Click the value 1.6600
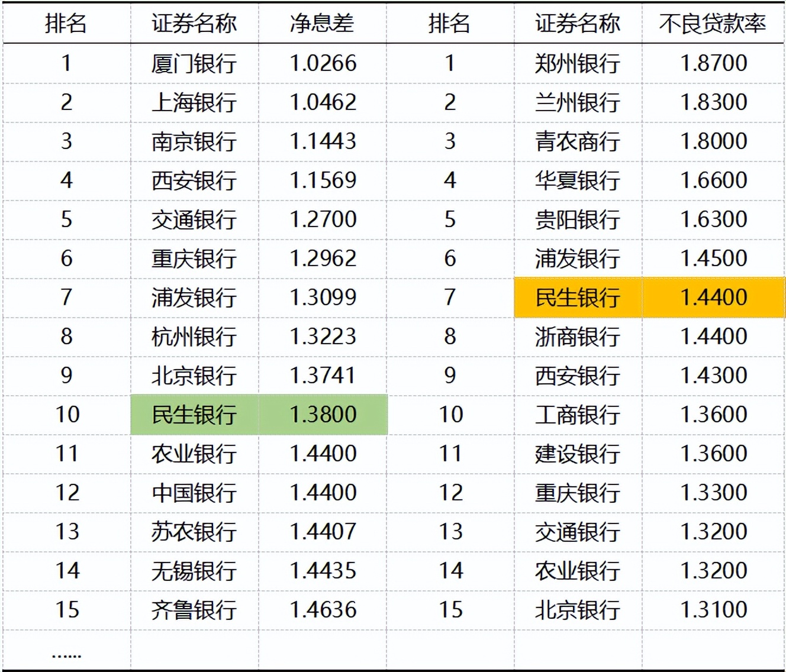Screen dimensions: 786x672 (x=714, y=180)
